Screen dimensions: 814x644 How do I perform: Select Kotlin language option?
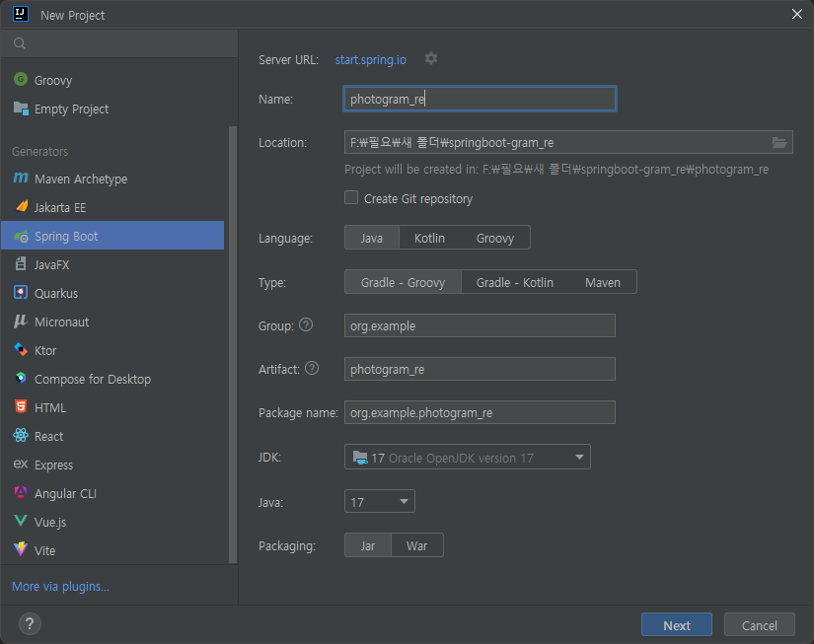(429, 238)
